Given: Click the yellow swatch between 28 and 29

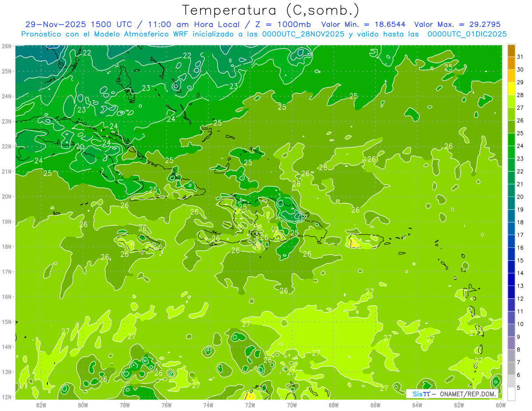Looking at the screenshot, I should pos(511,89).
